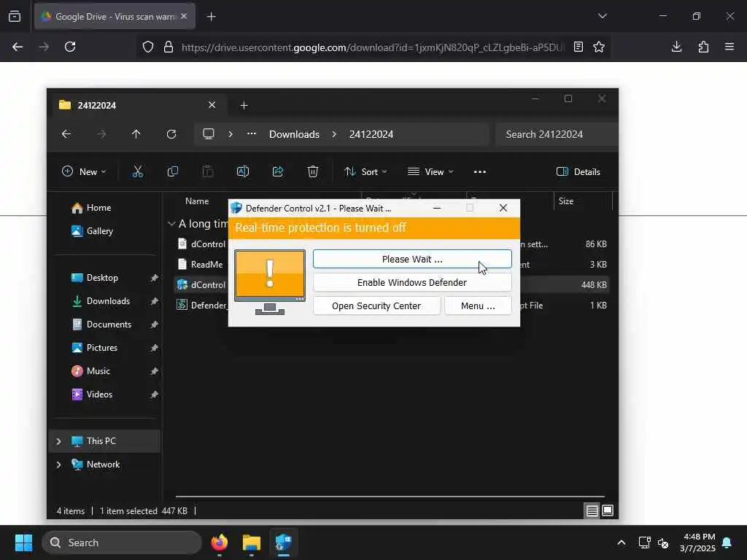This screenshot has width=747, height=560.
Task: Click Downloads in the breadcrumb path
Action: pyautogui.click(x=294, y=134)
